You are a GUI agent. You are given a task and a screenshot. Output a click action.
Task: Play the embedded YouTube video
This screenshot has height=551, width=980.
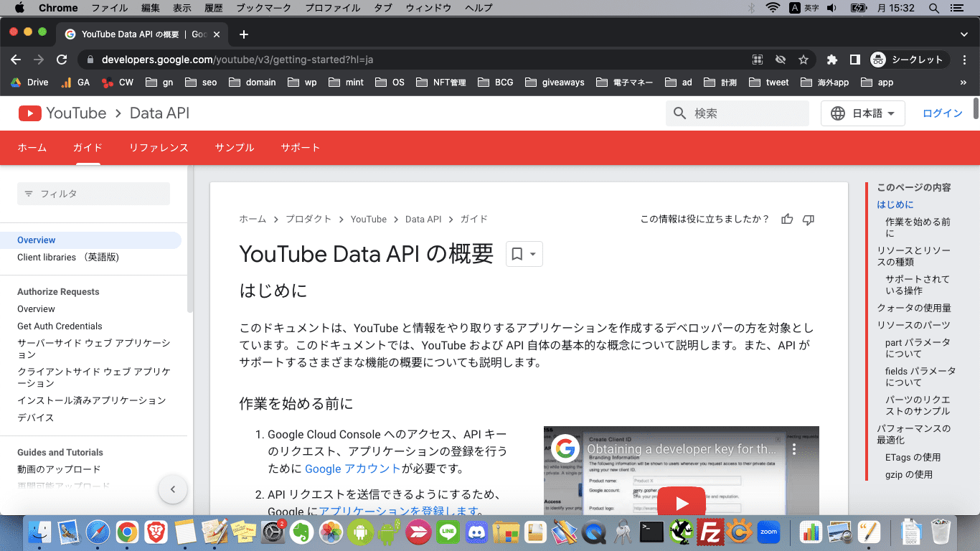pyautogui.click(x=682, y=503)
